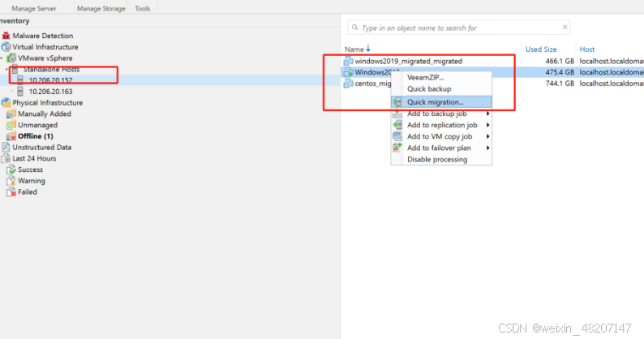Click 744.1 GB size cell
The image size is (644, 339).
[560, 84]
